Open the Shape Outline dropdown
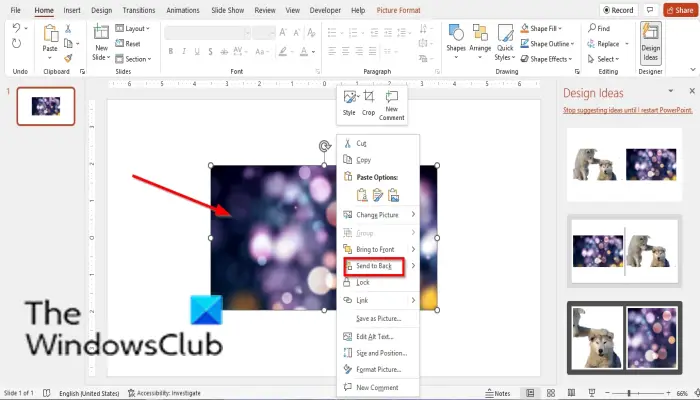This screenshot has width=700, height=400. pos(547,44)
